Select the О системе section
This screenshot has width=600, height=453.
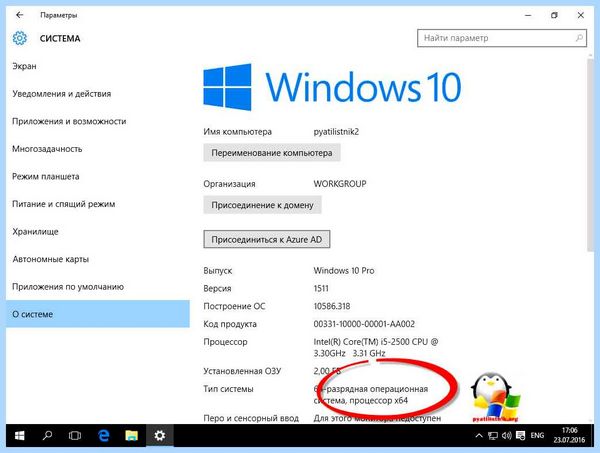(98, 314)
